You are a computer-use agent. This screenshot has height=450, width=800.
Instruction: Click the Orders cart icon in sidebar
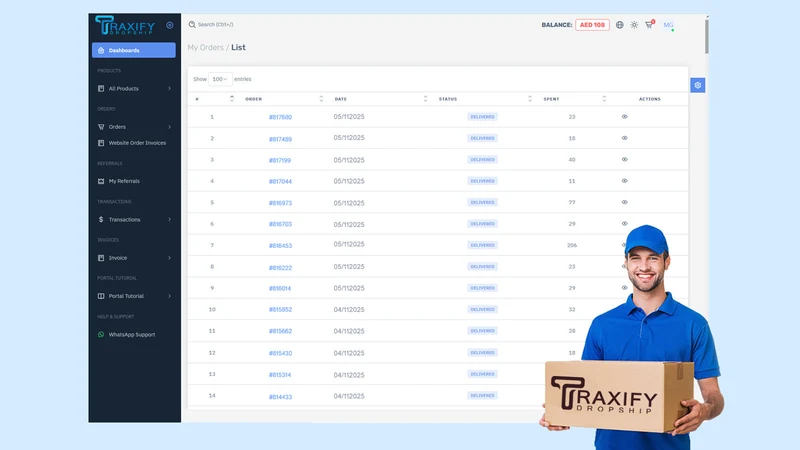101,127
